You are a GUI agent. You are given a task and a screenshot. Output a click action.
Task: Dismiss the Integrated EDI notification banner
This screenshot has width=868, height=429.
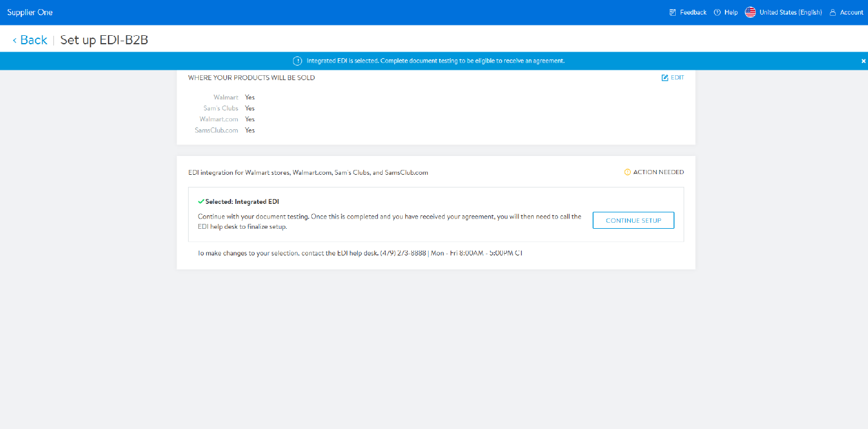pyautogui.click(x=863, y=61)
